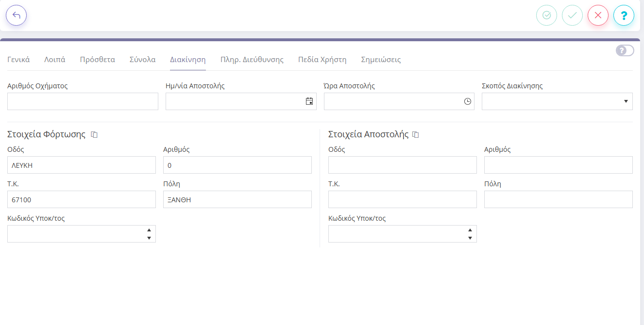This screenshot has height=325, width=644.
Task: Click the plain checkmark confirm icon
Action: tap(572, 15)
